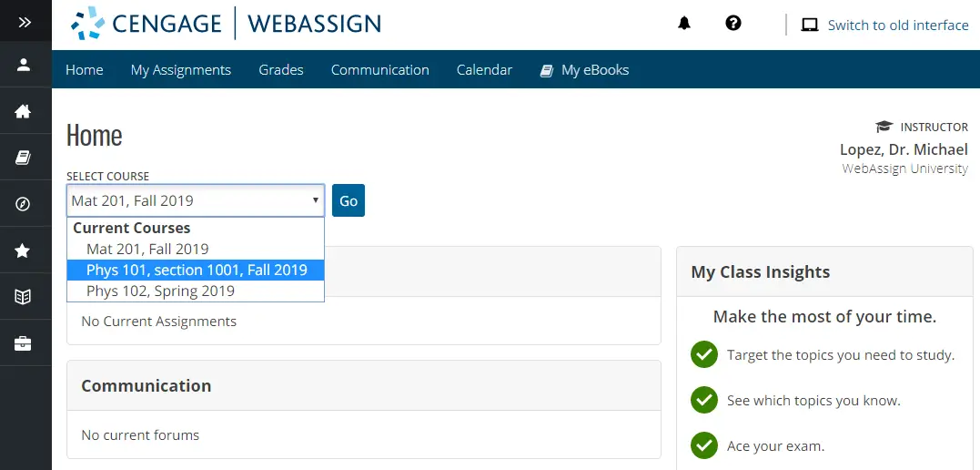Select the compass icon in the sidebar
The height and width of the screenshot is (470, 980).
pos(23,204)
